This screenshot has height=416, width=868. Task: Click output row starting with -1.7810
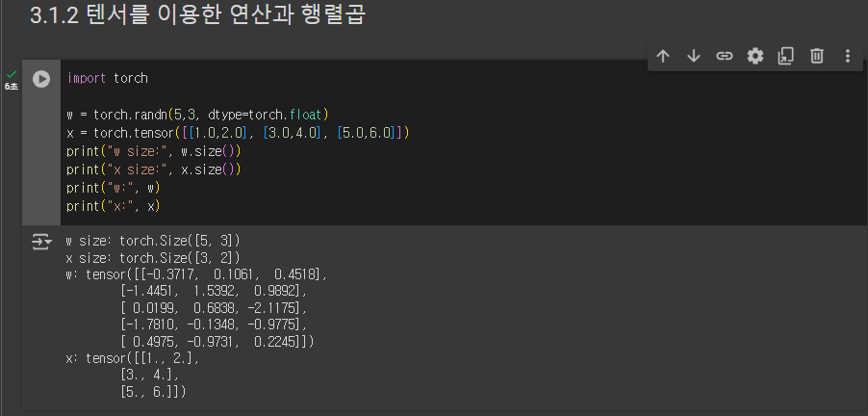point(213,325)
